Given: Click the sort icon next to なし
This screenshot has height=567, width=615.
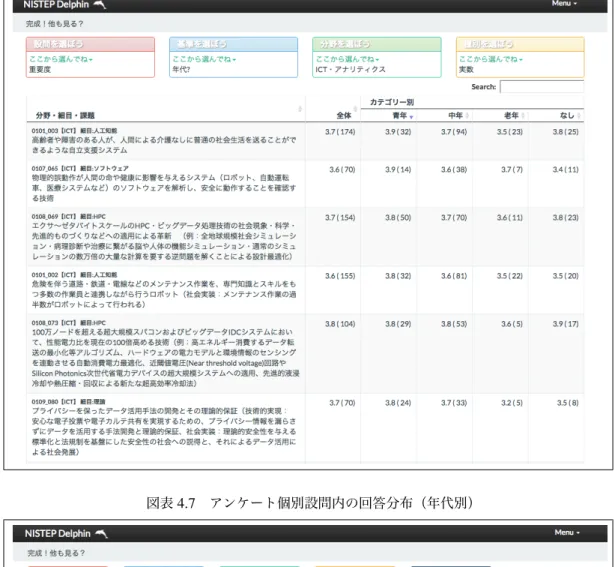Looking at the screenshot, I should tap(579, 115).
